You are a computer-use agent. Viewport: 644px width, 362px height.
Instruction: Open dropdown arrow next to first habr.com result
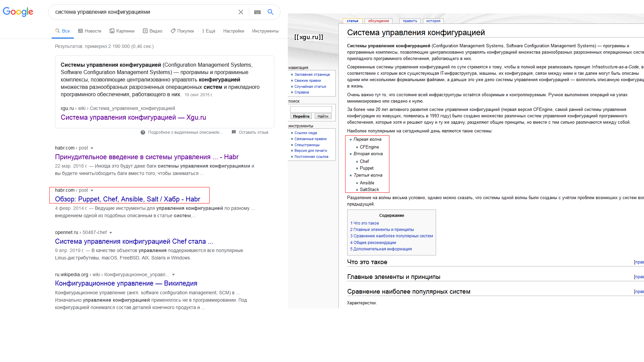(92, 148)
